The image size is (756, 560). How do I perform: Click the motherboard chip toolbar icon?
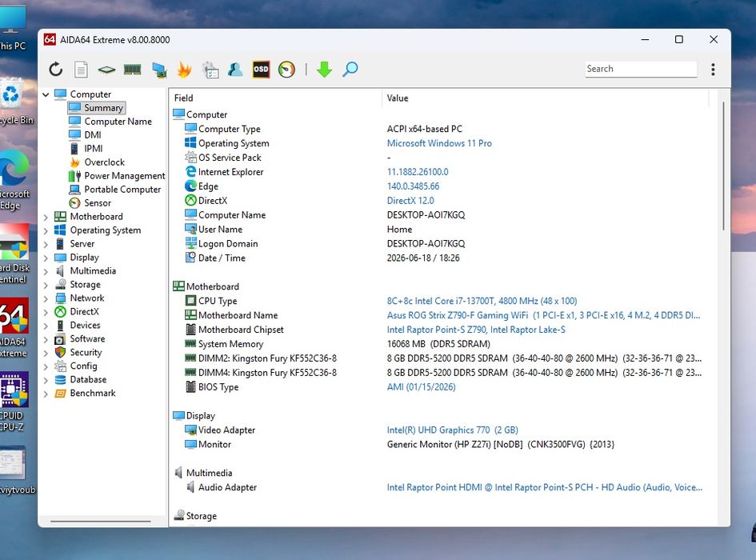point(106,70)
